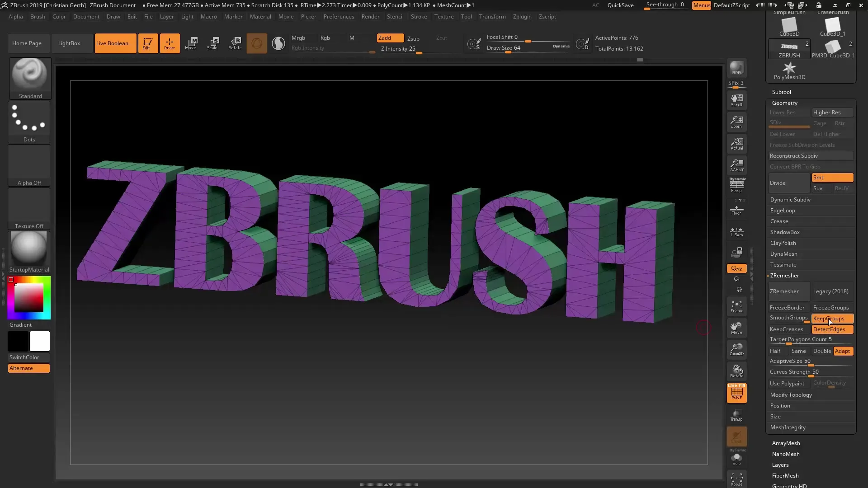Viewport: 868px width, 488px height.
Task: Click the AAHalf icon
Action: (x=736, y=165)
